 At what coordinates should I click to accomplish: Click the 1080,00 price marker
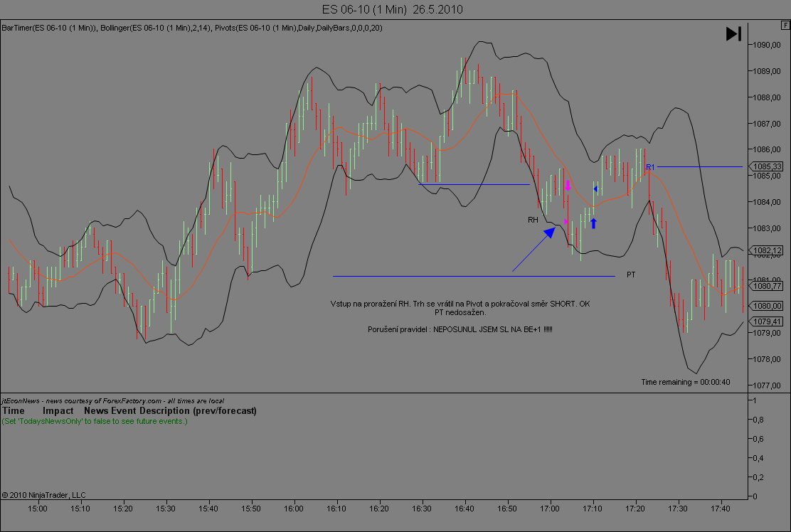765,306
